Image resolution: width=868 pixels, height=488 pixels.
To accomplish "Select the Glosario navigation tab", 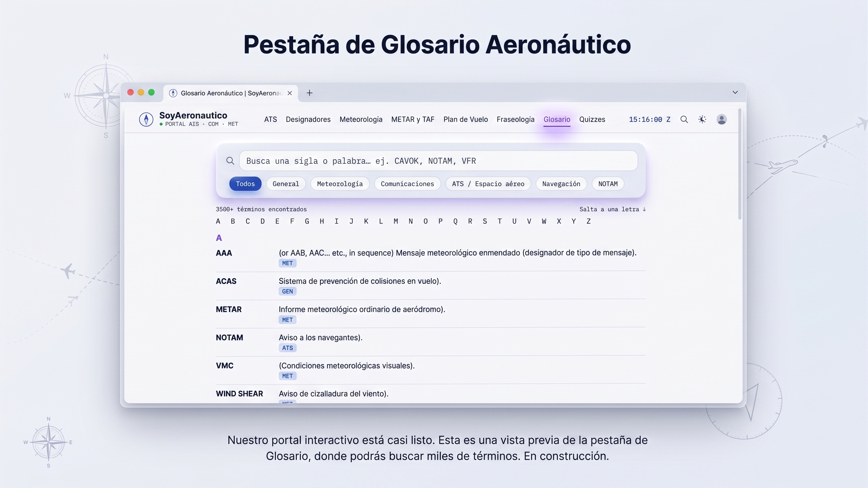I will (x=557, y=119).
